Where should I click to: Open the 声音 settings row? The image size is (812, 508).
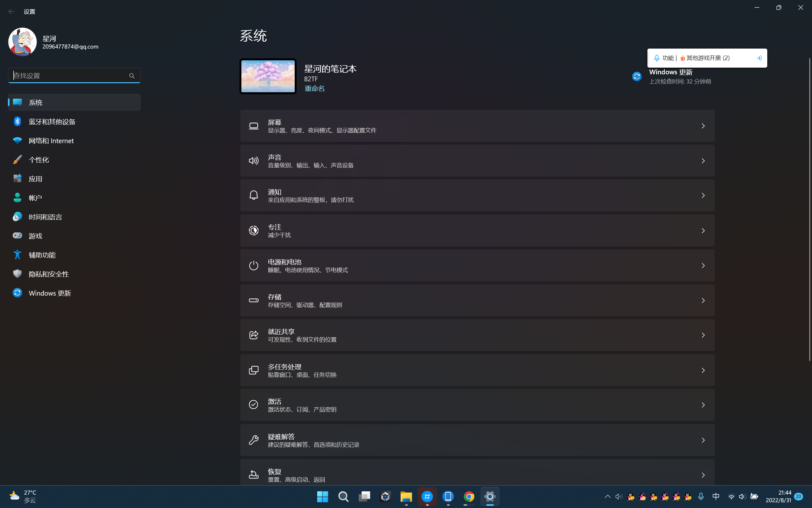pos(477,161)
